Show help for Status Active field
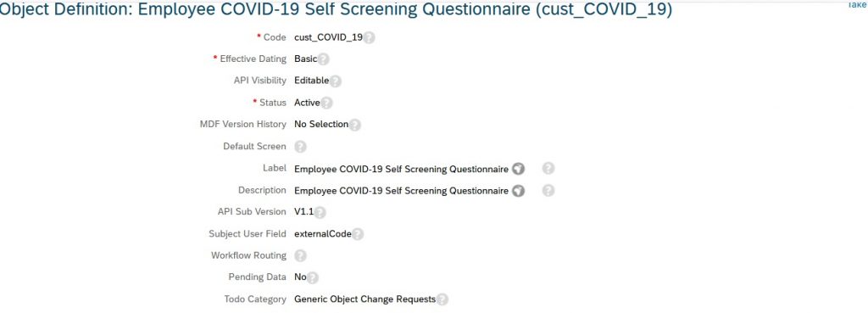Image resolution: width=868 pixels, height=313 pixels. pyautogui.click(x=326, y=103)
